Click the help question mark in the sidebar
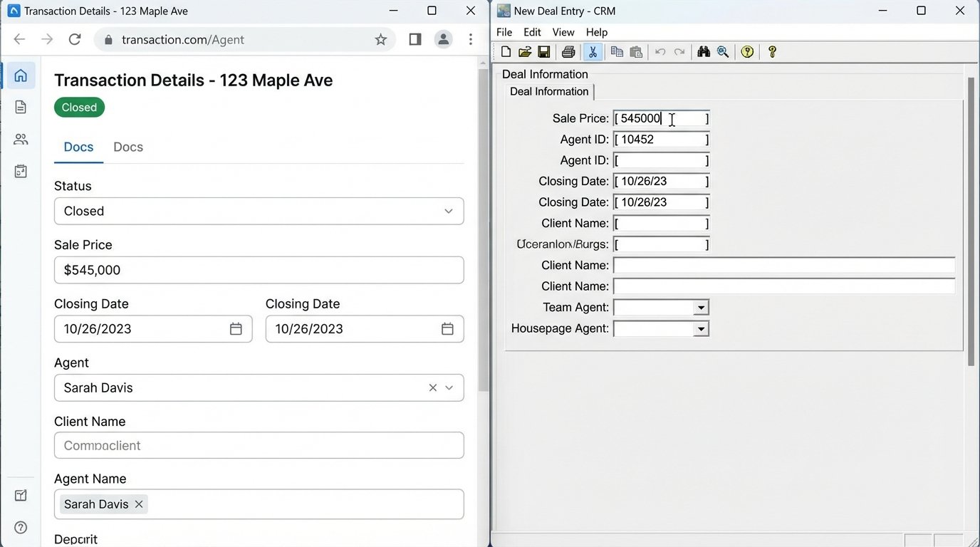The image size is (980, 547). coord(19,527)
